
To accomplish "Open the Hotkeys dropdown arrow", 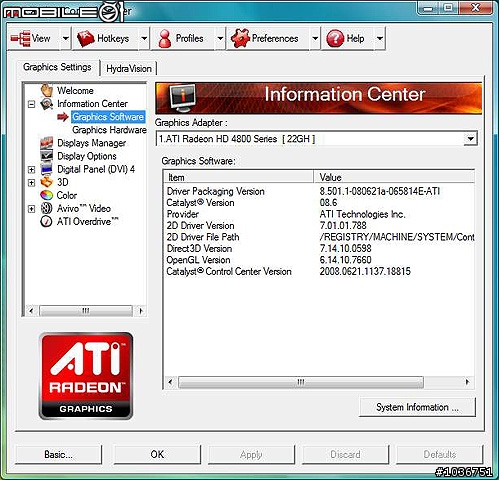I will pos(144,39).
